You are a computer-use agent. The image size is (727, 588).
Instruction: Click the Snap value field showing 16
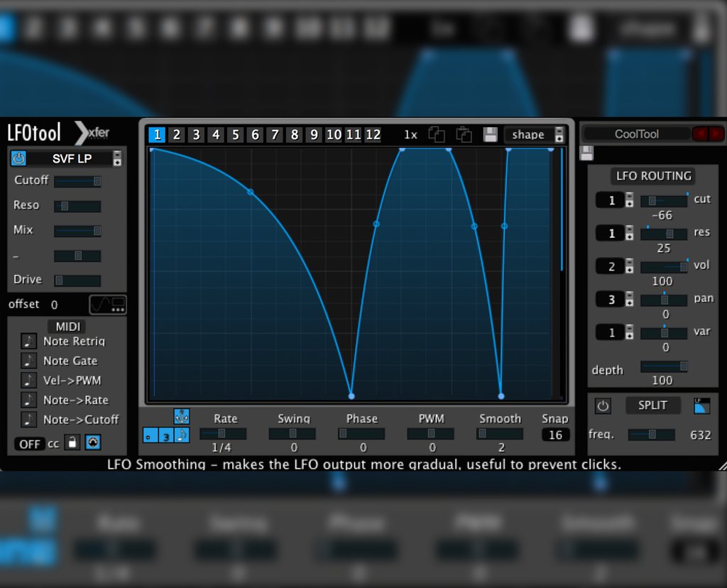click(x=554, y=435)
